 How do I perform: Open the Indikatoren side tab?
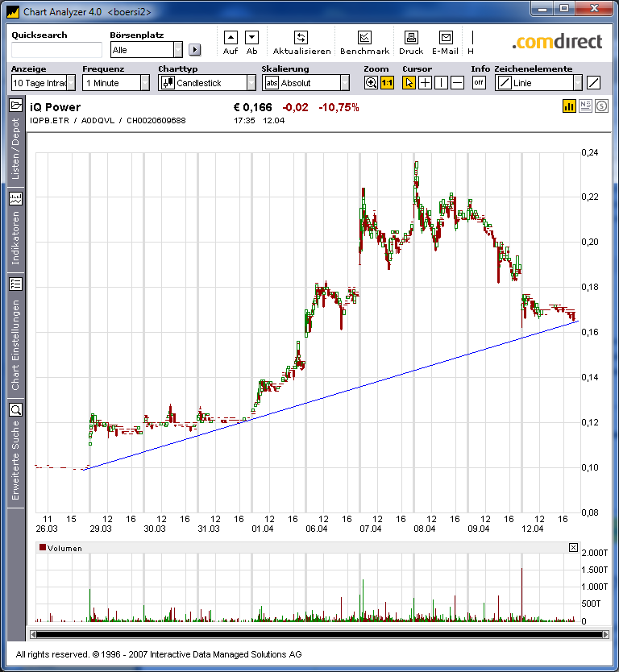coord(15,229)
